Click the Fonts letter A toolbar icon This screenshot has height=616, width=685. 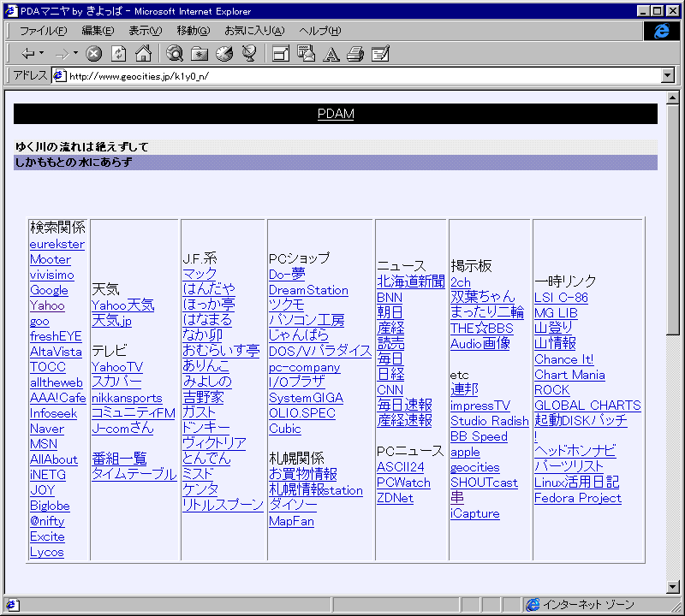(331, 54)
